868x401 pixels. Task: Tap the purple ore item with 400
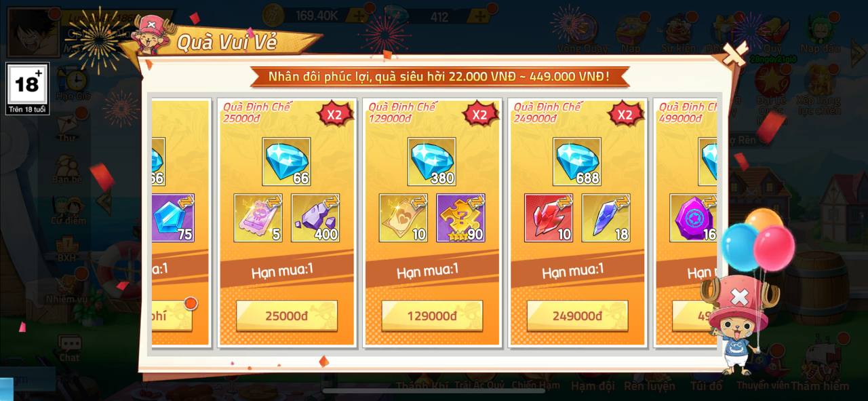click(315, 218)
